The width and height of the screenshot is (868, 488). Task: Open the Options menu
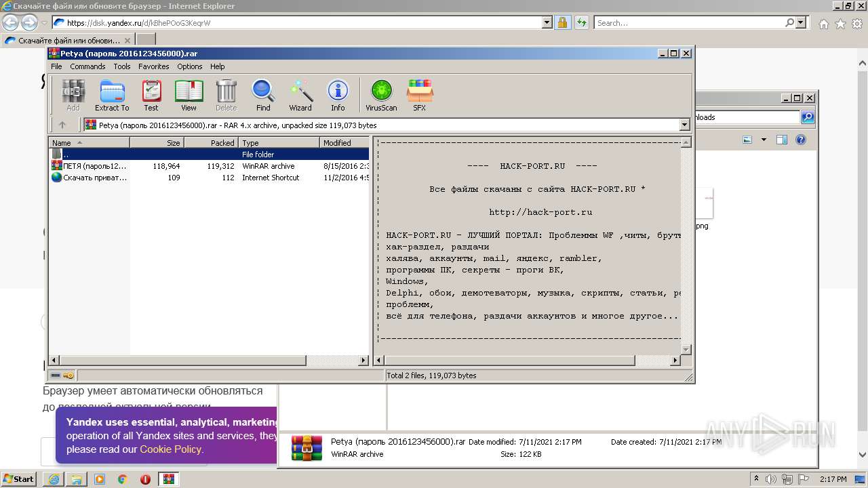(190, 66)
